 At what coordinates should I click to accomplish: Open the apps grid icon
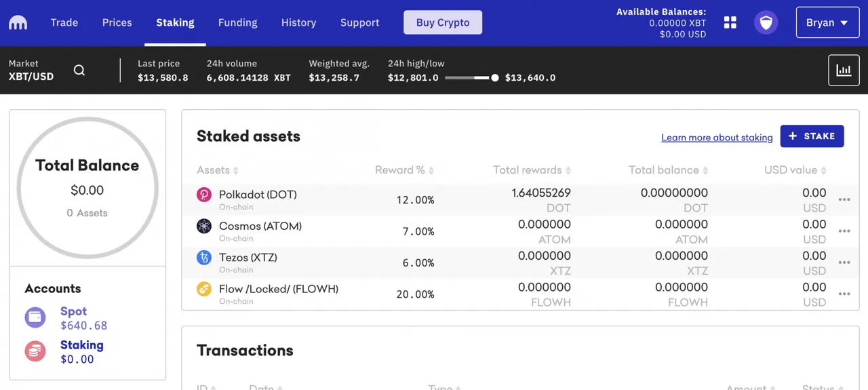(x=730, y=22)
